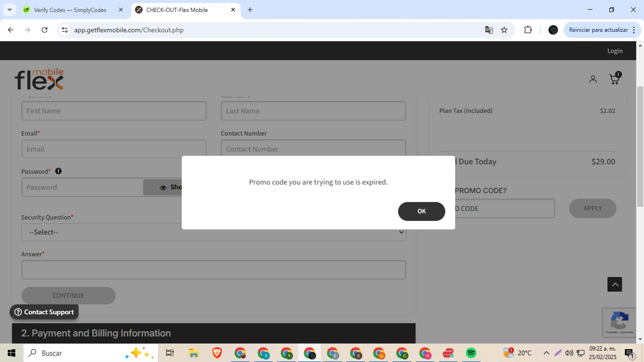Viewport: 644px width, 362px height.
Task: Open File Explorer from taskbar
Action: (x=194, y=353)
